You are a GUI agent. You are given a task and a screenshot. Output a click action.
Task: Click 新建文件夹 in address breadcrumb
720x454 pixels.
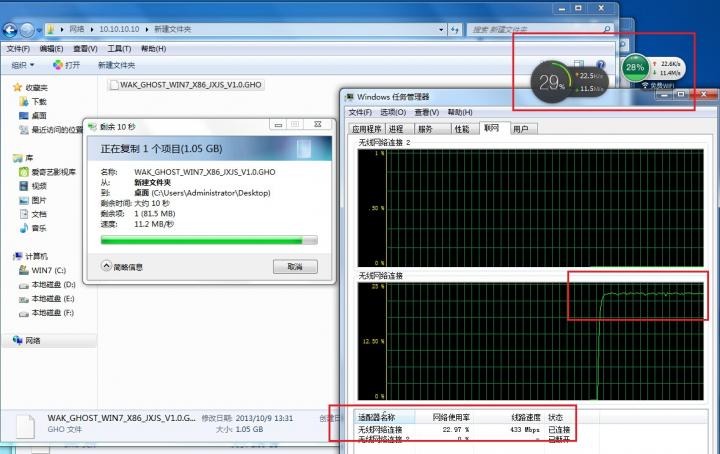tap(172, 29)
